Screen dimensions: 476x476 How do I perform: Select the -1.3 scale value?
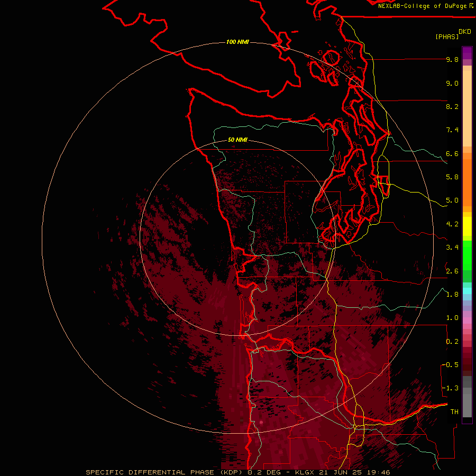tap(451, 388)
